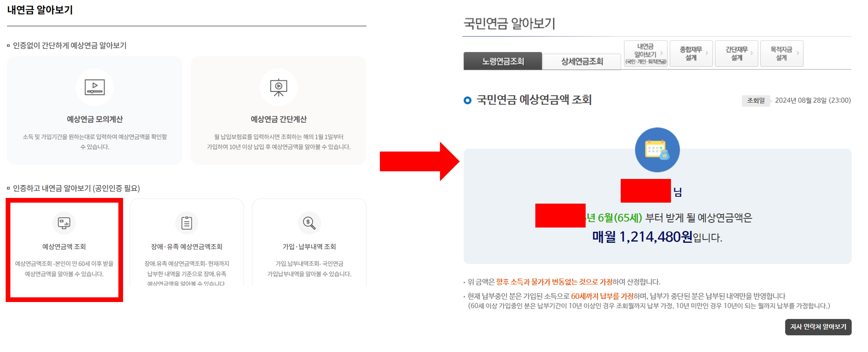Click the 장애·유족 예상연금액조회 clipboard icon
Viewport: 868px width, 352px height.
(x=186, y=223)
